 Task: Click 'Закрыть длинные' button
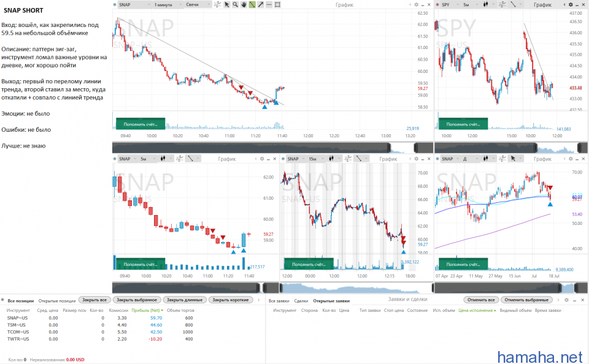coord(185,300)
